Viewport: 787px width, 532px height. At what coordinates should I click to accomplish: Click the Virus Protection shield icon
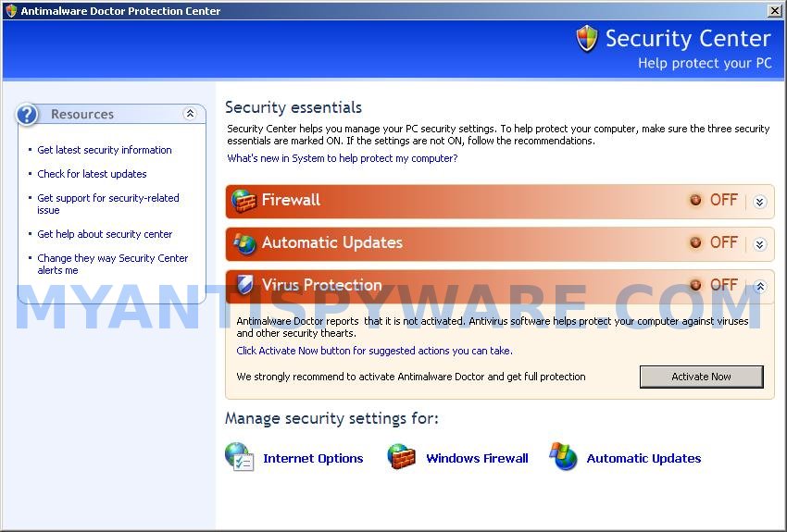245,285
